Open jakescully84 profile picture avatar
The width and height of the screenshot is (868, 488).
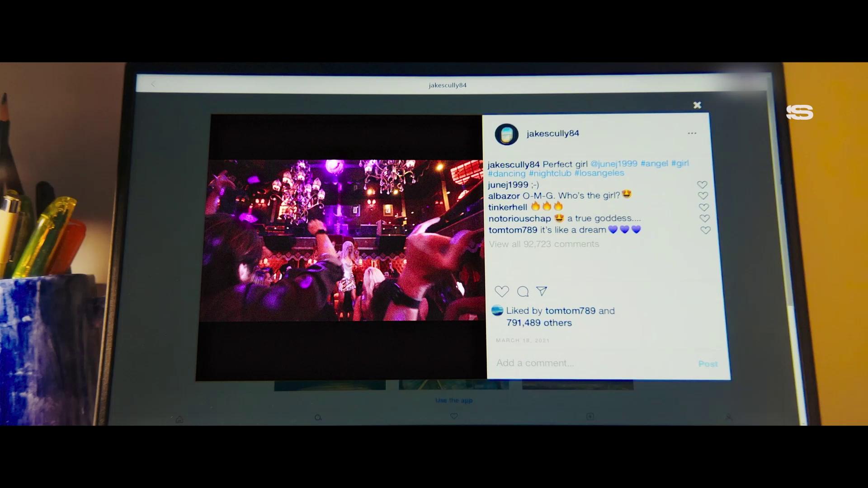[x=506, y=134]
